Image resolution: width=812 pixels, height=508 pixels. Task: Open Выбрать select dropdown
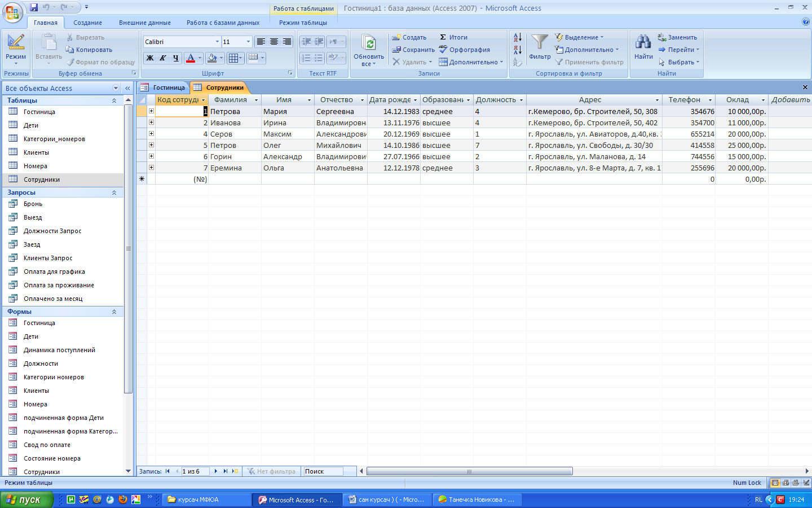coord(679,62)
